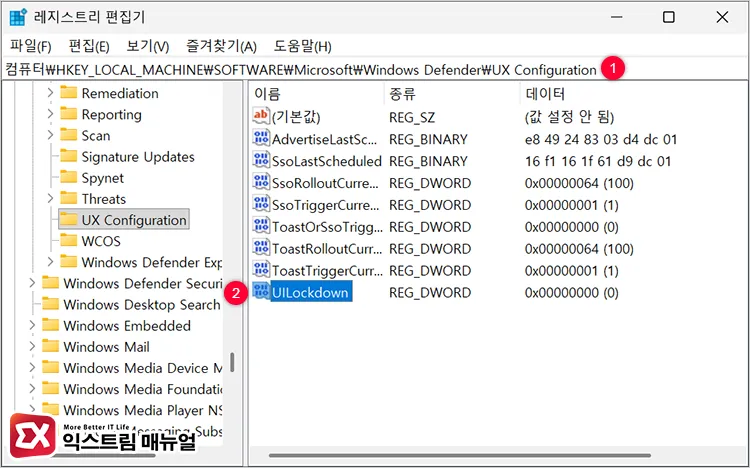
Task: Close the Registry Editor window
Action: tap(722, 17)
